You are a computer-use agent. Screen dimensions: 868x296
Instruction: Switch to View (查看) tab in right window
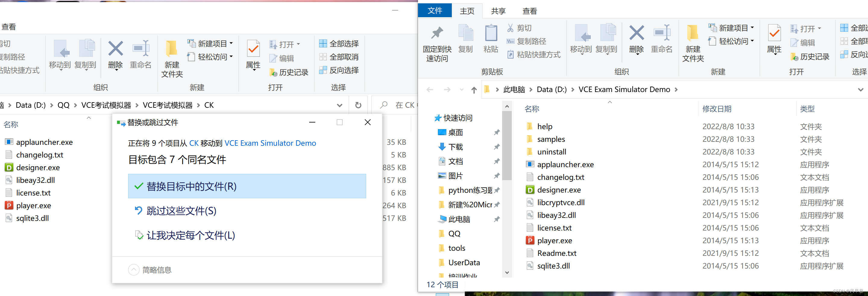[530, 11]
